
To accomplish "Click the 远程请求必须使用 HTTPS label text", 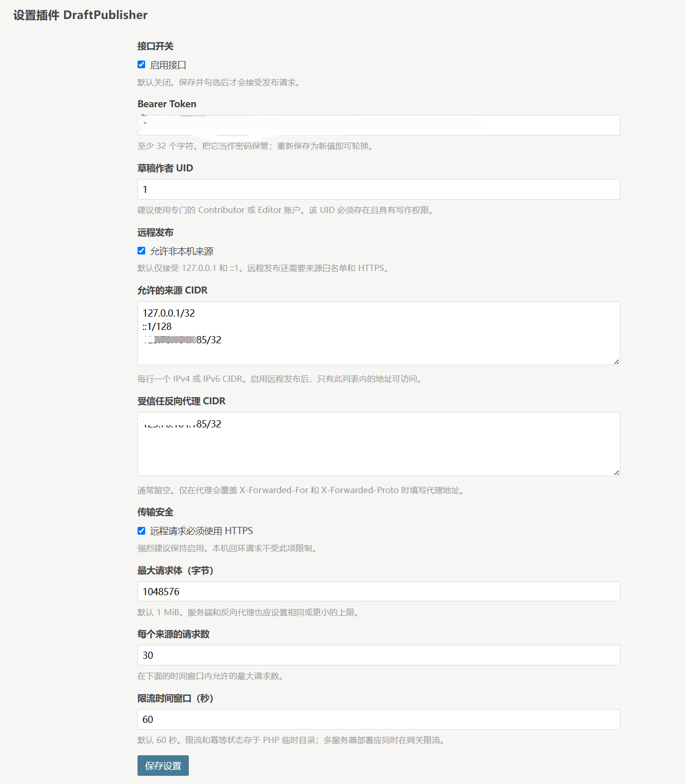I will tap(202, 531).
